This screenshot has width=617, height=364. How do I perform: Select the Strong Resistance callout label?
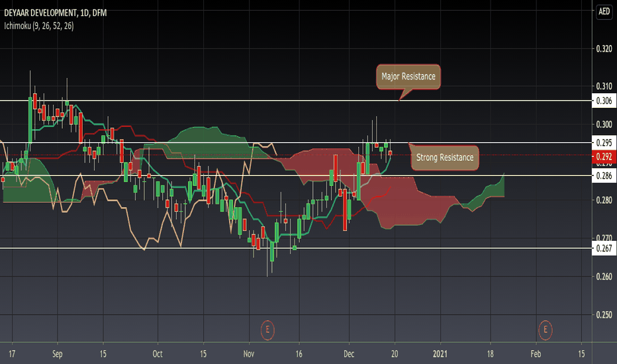[445, 158]
